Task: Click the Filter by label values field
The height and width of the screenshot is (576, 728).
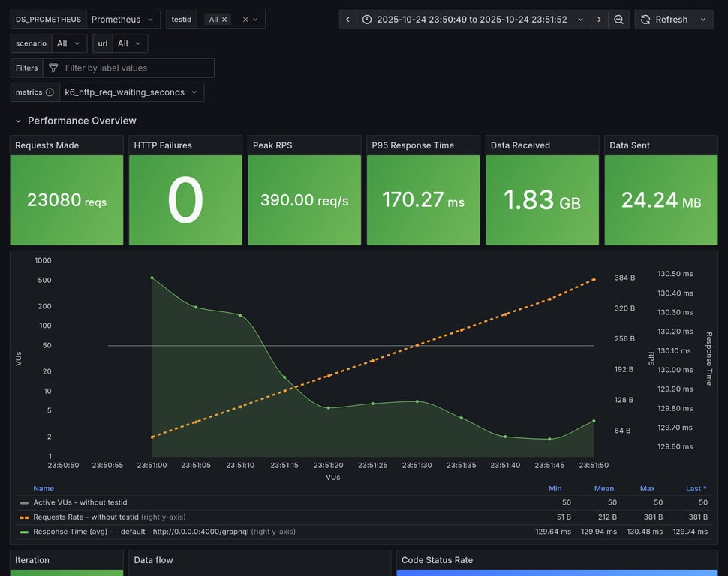Action: [135, 68]
